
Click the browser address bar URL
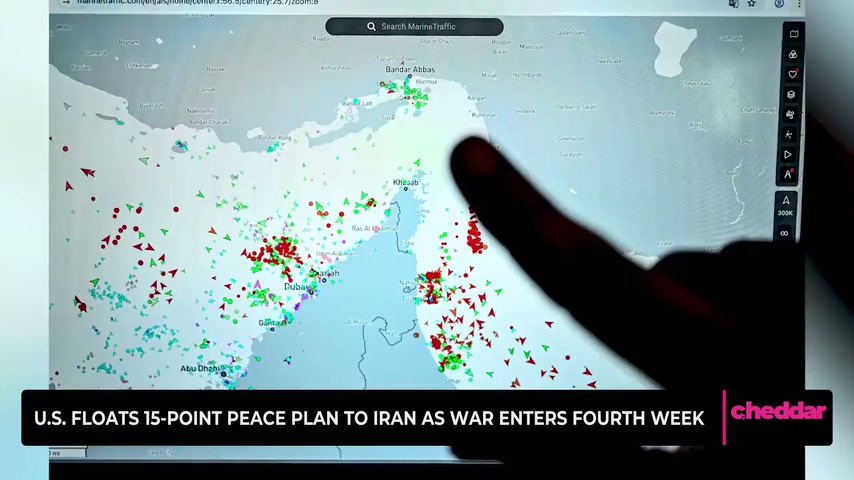[x=198, y=3]
